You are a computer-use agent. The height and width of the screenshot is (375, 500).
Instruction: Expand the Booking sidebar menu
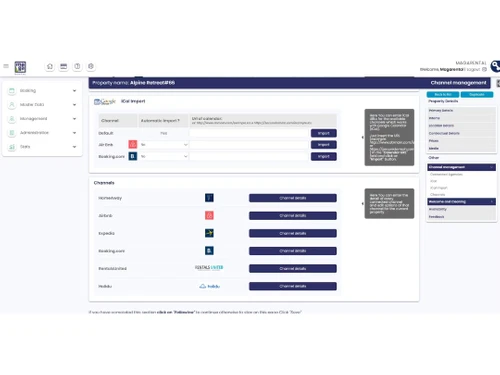pyautogui.click(x=74, y=91)
